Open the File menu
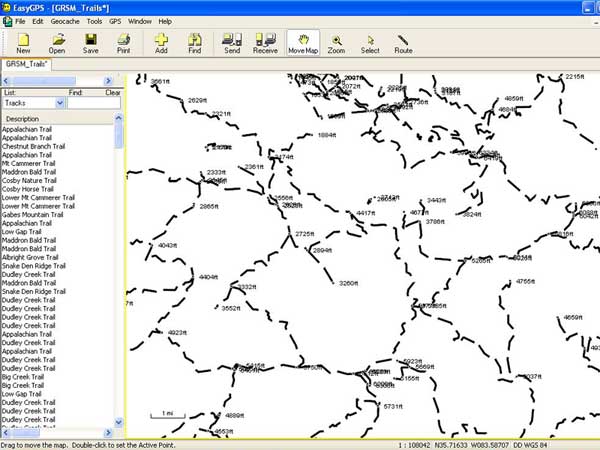Image resolution: width=600 pixels, height=450 pixels. coord(20,21)
